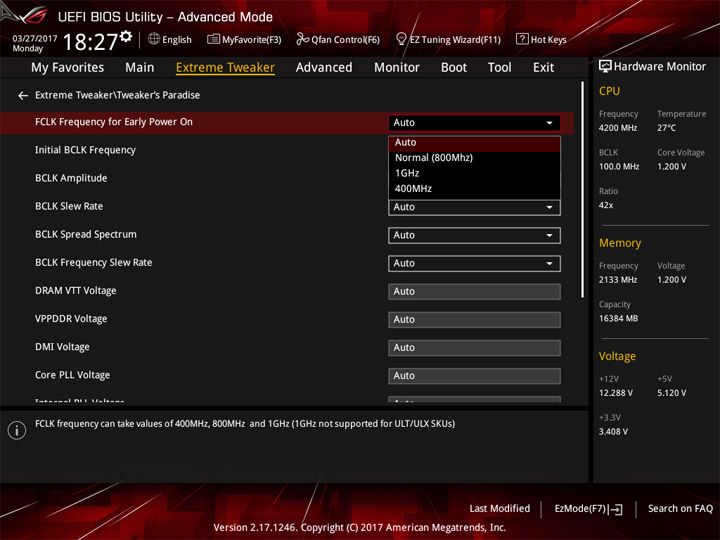Switch to the Boot tab
The image size is (720, 540).
click(454, 68)
